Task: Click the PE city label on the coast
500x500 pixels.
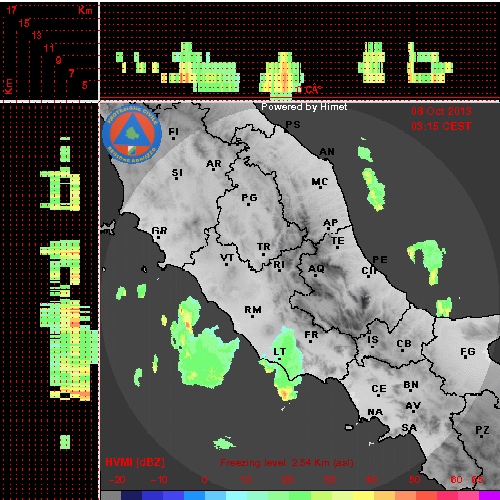Action: click(x=380, y=260)
